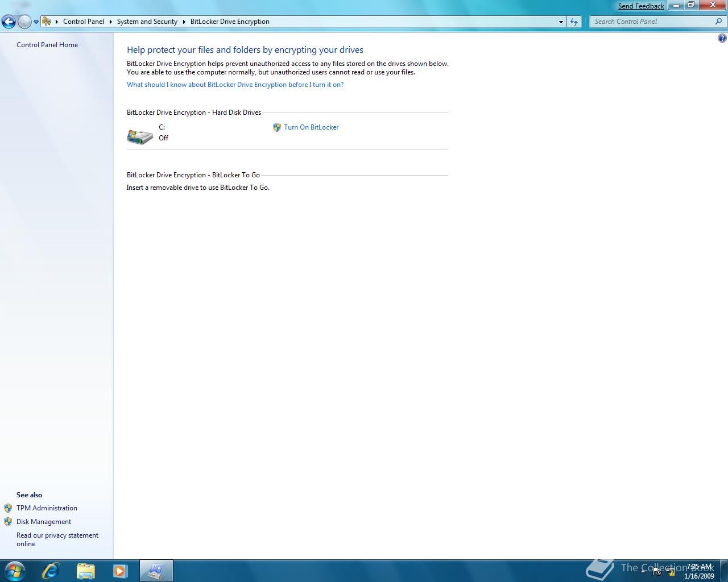728x582 pixels.
Task: Open TPM Administration link
Action: (x=47, y=508)
